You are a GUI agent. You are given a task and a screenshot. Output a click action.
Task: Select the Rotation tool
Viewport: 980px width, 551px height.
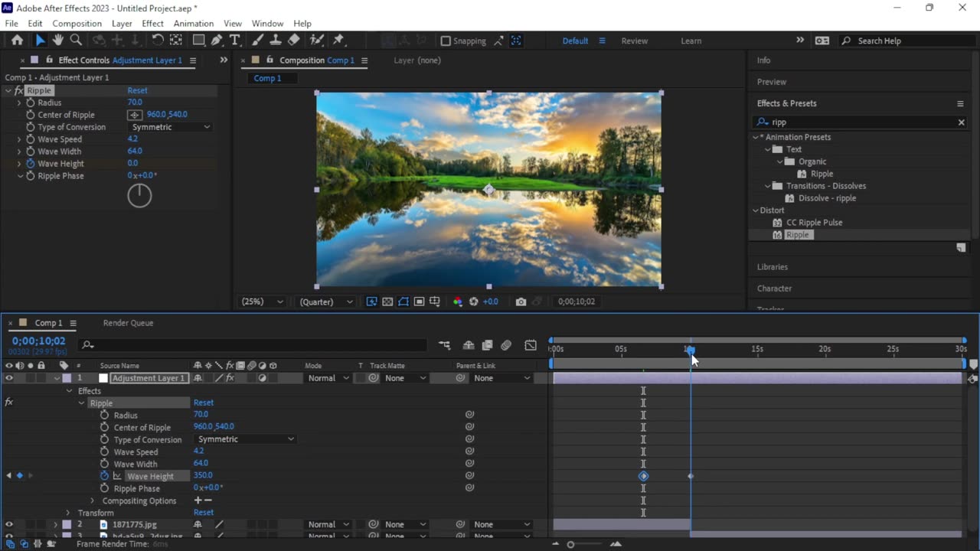pos(158,41)
